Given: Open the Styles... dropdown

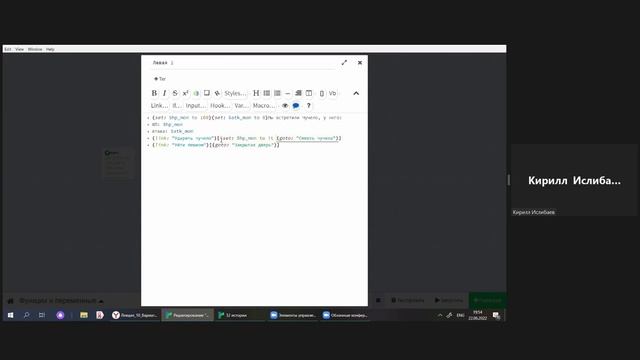Looking at the screenshot, I should (x=236, y=93).
